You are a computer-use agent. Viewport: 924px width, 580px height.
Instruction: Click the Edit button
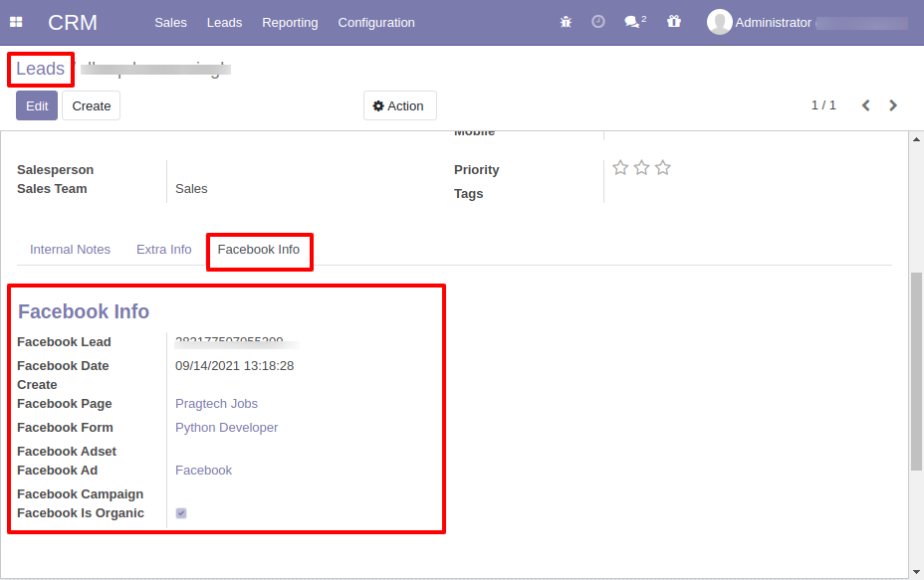[37, 106]
